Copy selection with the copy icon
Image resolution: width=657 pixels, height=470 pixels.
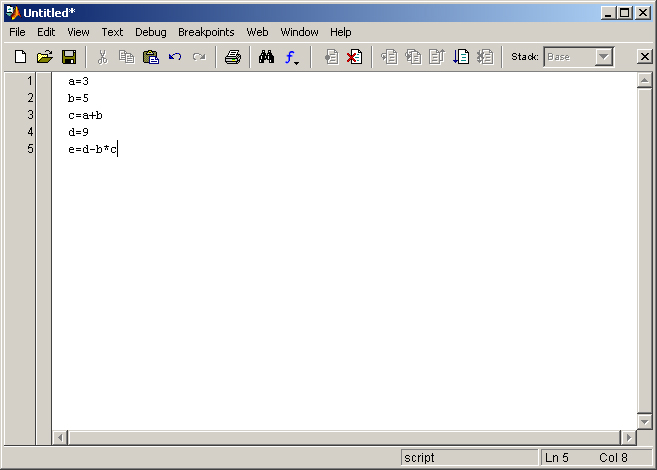[126, 57]
